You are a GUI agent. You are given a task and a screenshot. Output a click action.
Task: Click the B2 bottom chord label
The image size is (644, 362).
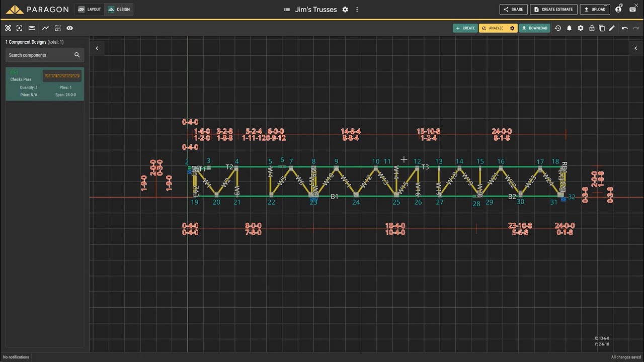pos(512,197)
